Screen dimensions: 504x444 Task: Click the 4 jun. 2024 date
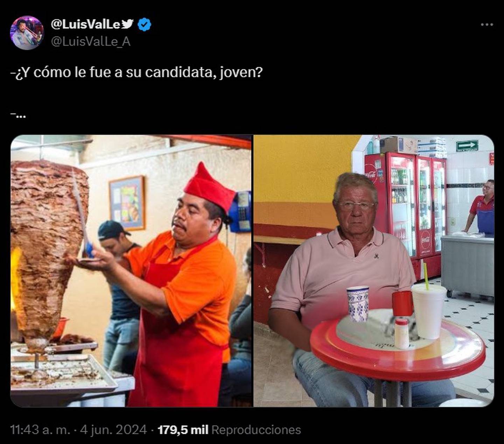[x=114, y=430]
